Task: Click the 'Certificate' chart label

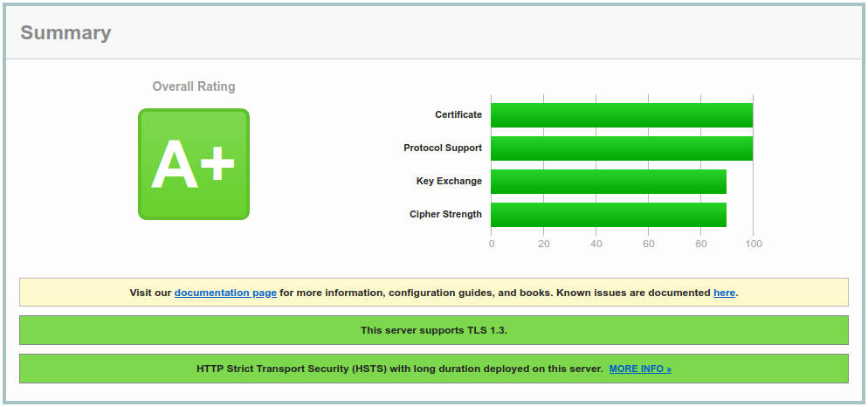Action: tap(458, 114)
